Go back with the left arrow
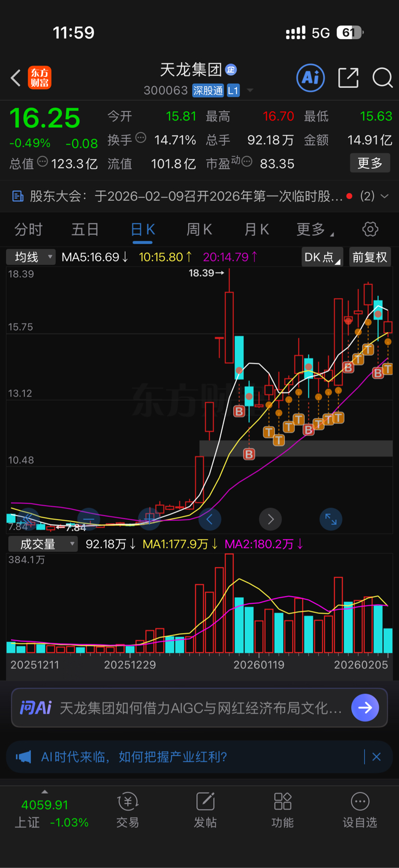 (x=16, y=78)
